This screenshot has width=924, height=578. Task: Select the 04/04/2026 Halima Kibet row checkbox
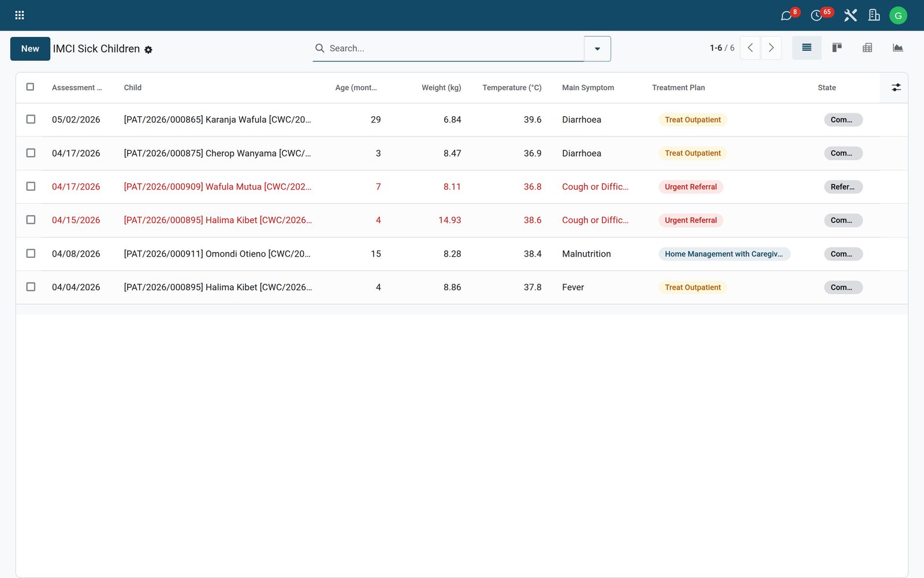(31, 287)
